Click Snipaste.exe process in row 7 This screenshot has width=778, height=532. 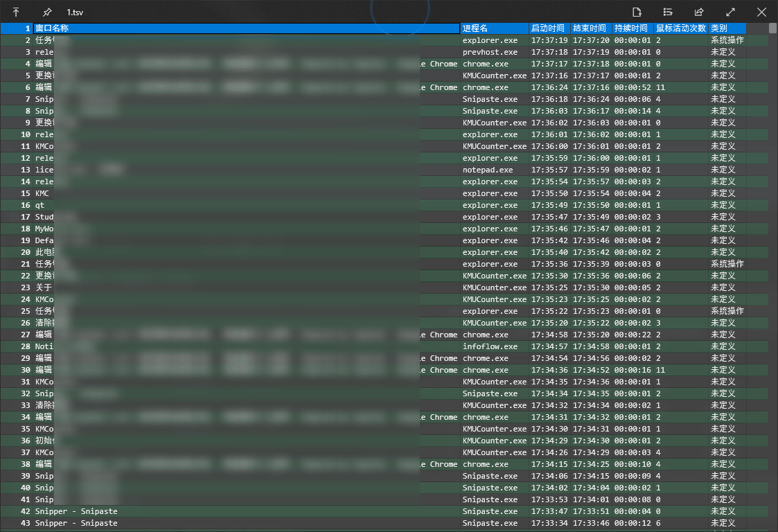[490, 99]
